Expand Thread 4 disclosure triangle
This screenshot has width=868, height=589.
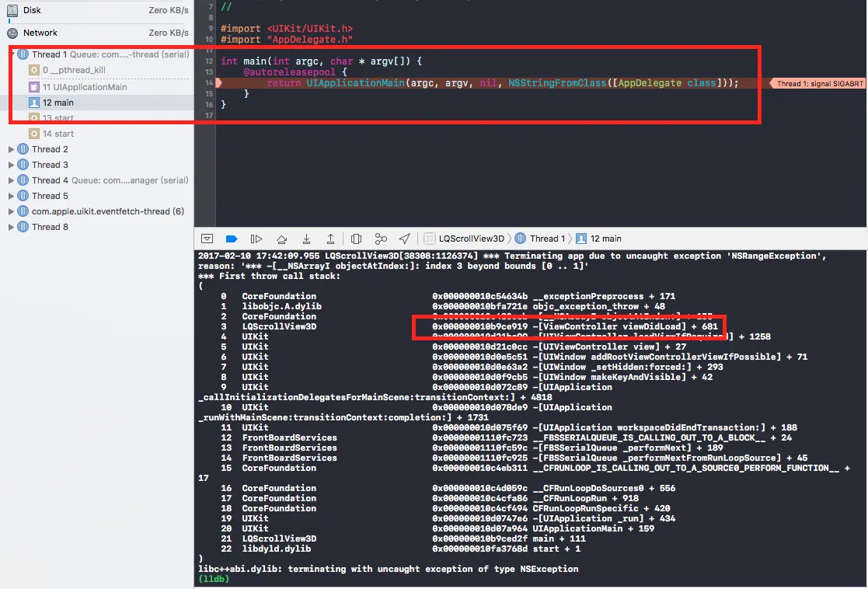[x=11, y=180]
